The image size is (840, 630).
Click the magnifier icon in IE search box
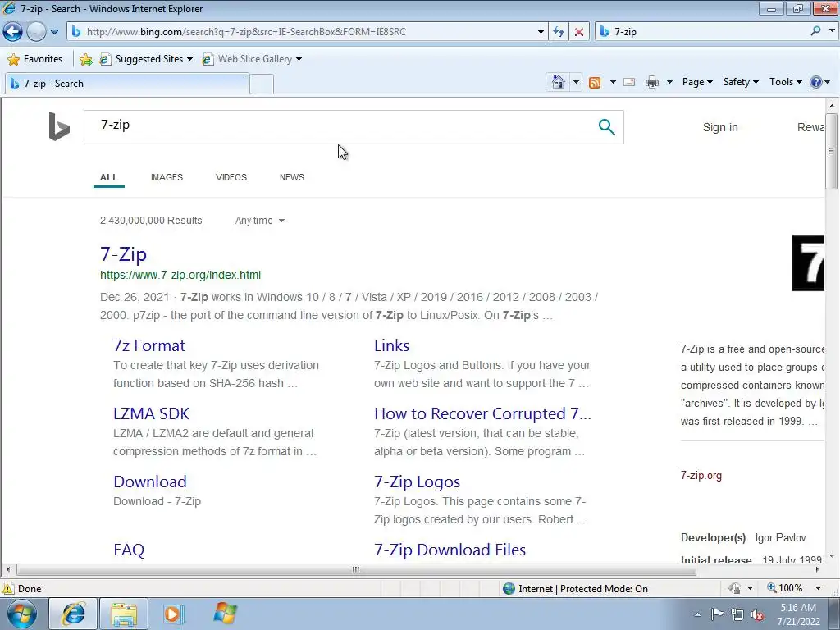(x=816, y=31)
